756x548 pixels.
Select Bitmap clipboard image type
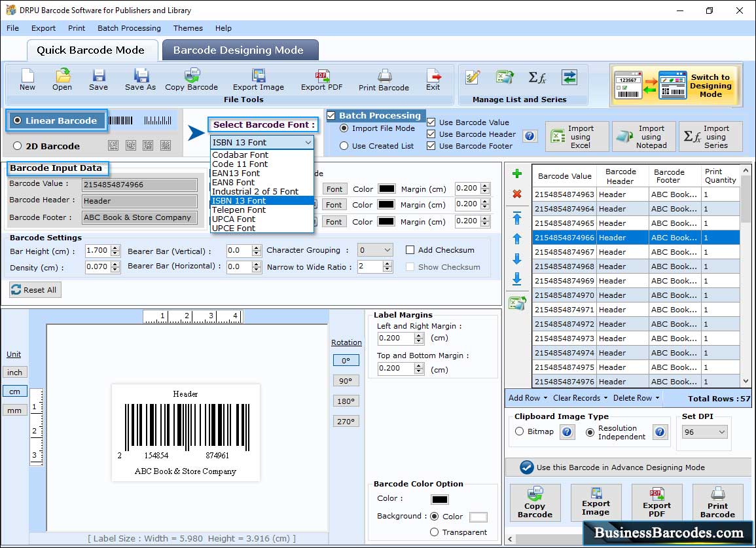[519, 431]
